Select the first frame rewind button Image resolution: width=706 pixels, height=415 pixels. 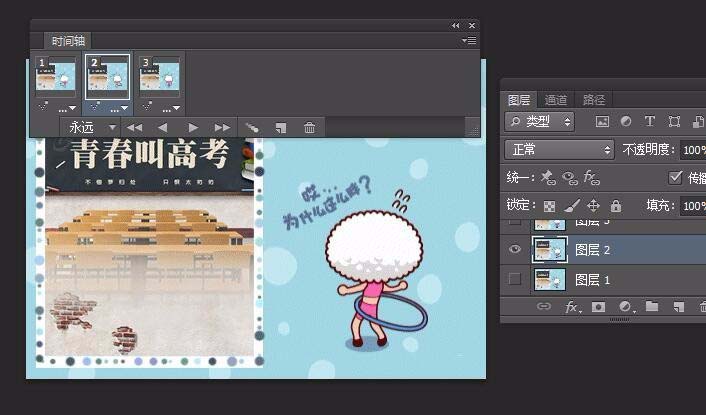coord(134,128)
